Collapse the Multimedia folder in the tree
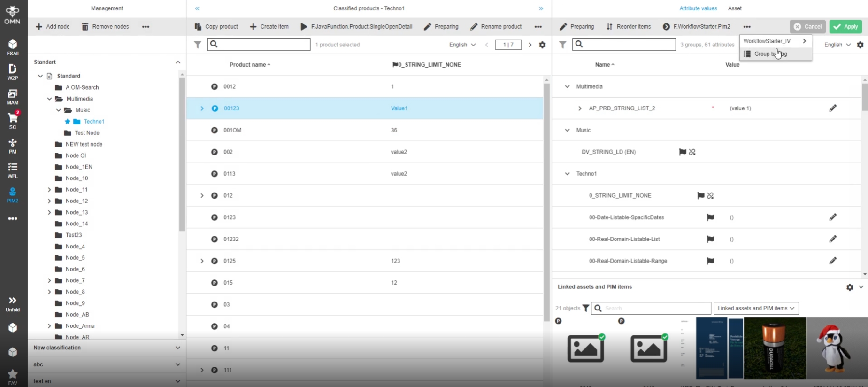This screenshot has width=868, height=387. (49, 99)
